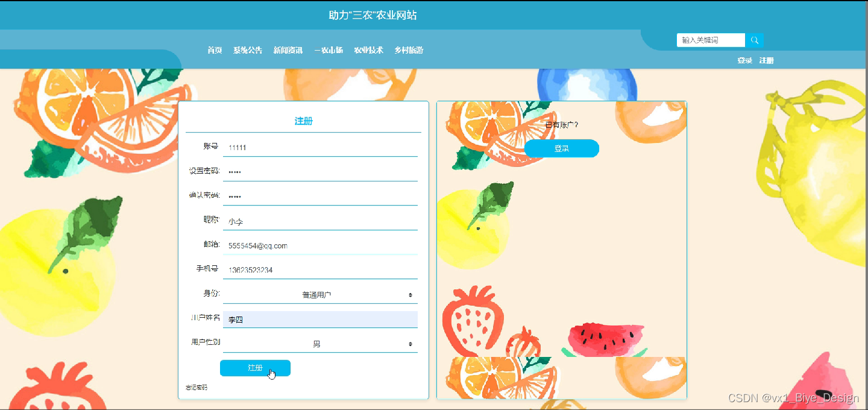868x410 pixels.
Task: Click the 设置密码 password field
Action: click(x=320, y=172)
